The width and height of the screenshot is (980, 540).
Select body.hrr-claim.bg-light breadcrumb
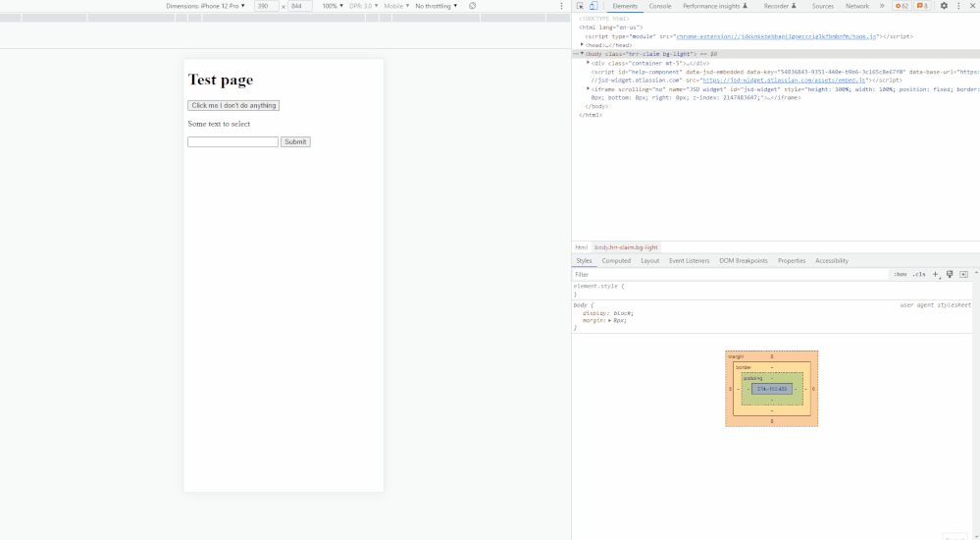[626, 247]
